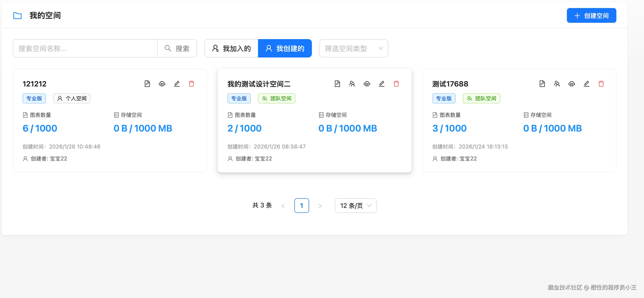
Task: Delete the 测试17688 space via trash icon
Action: [601, 84]
